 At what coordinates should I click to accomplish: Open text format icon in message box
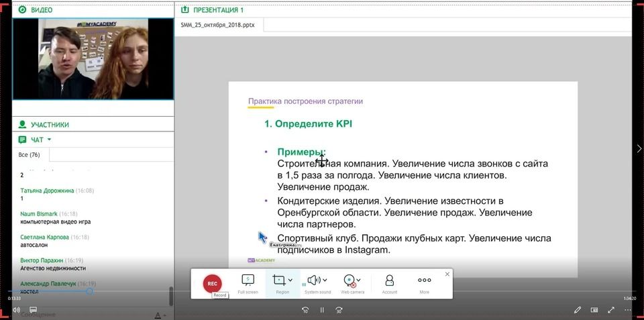click(157, 315)
